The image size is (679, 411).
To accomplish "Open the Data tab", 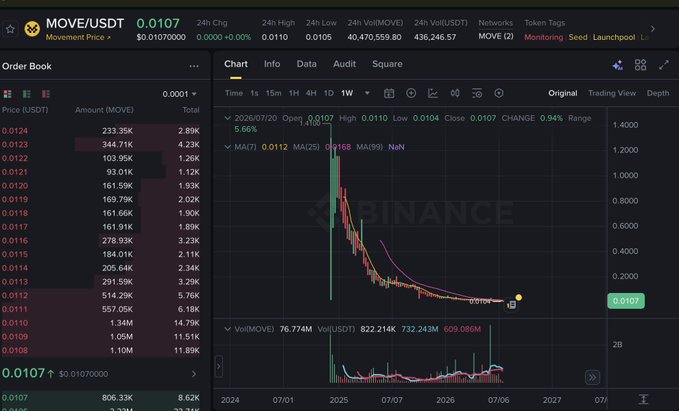I will [307, 64].
